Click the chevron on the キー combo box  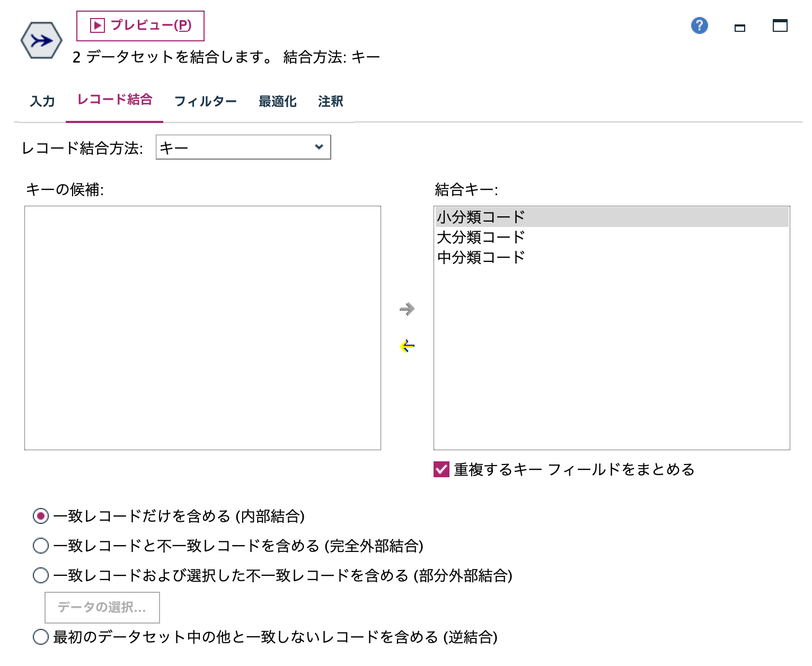318,147
